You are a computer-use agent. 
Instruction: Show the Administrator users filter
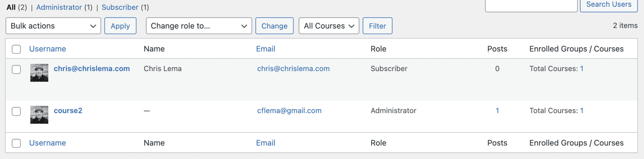click(59, 7)
